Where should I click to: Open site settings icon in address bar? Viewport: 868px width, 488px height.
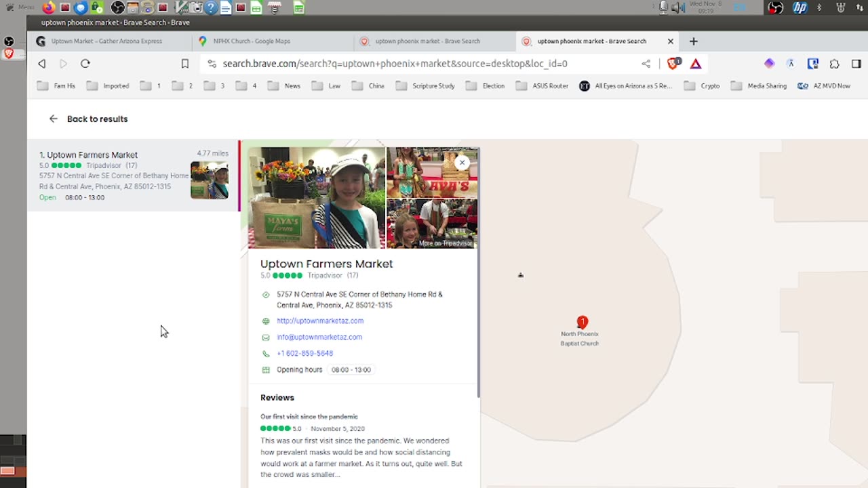212,64
